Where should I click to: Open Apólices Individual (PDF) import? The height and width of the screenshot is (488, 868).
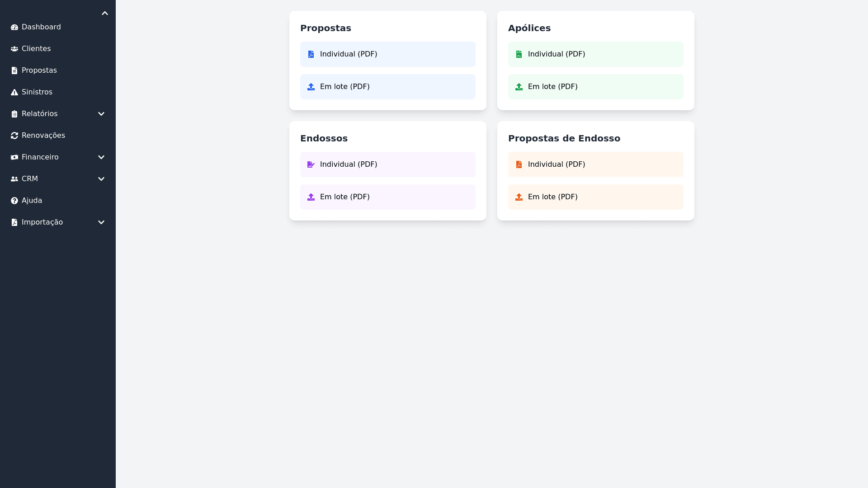click(x=595, y=54)
